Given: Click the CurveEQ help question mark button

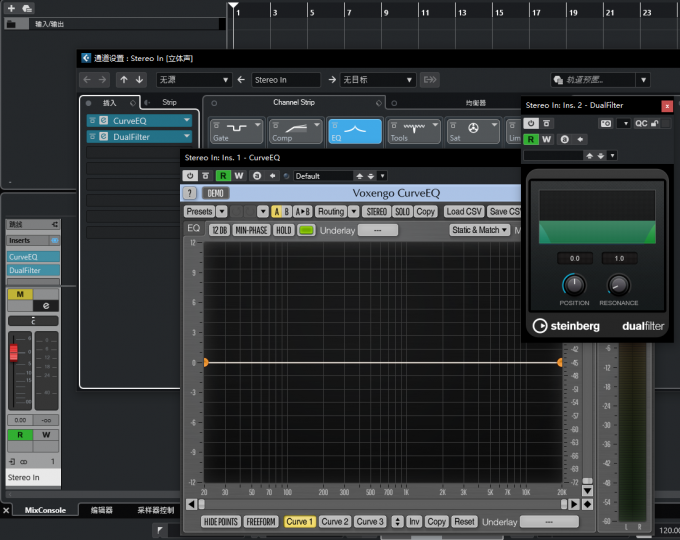Looking at the screenshot, I should (190, 193).
